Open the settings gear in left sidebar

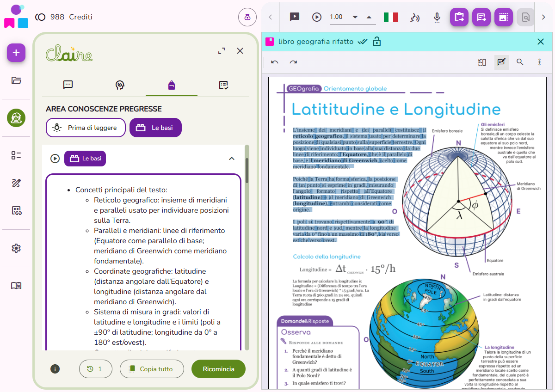(16, 248)
